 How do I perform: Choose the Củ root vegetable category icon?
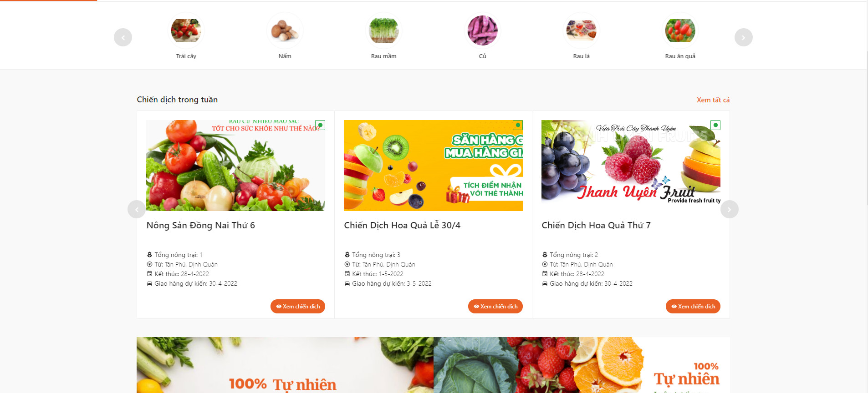coord(482,30)
